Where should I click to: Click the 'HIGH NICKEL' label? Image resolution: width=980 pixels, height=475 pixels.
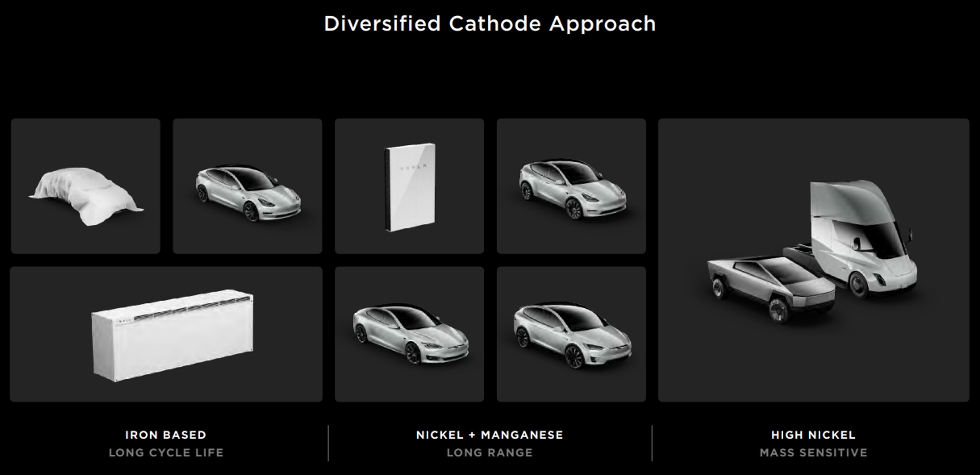tap(814, 435)
